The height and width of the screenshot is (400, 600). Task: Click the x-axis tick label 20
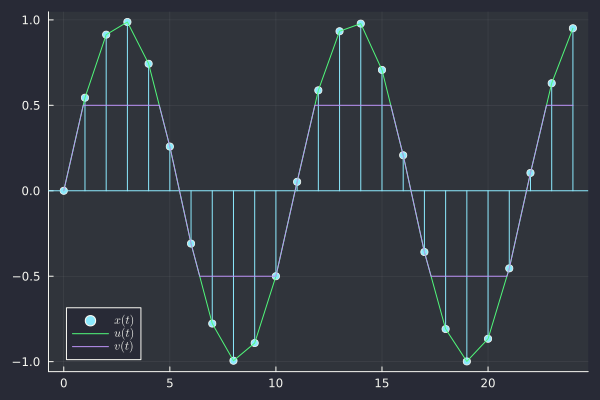point(488,383)
